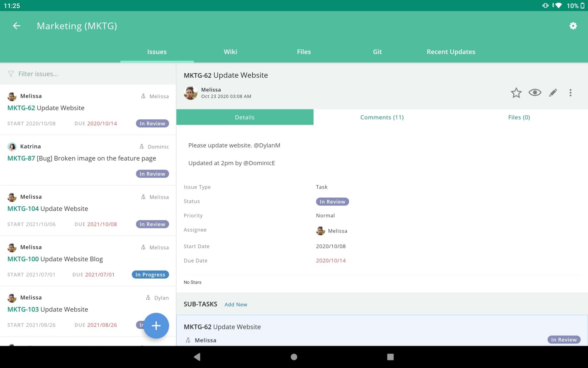Open the Status dropdown showing In Review
The height and width of the screenshot is (368, 588).
332,201
